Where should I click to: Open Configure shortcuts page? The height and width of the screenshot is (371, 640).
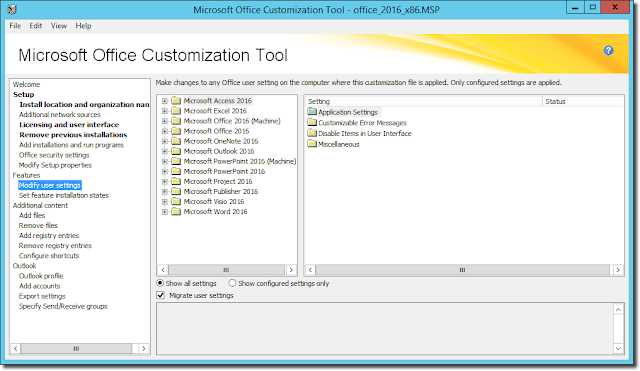pos(49,256)
